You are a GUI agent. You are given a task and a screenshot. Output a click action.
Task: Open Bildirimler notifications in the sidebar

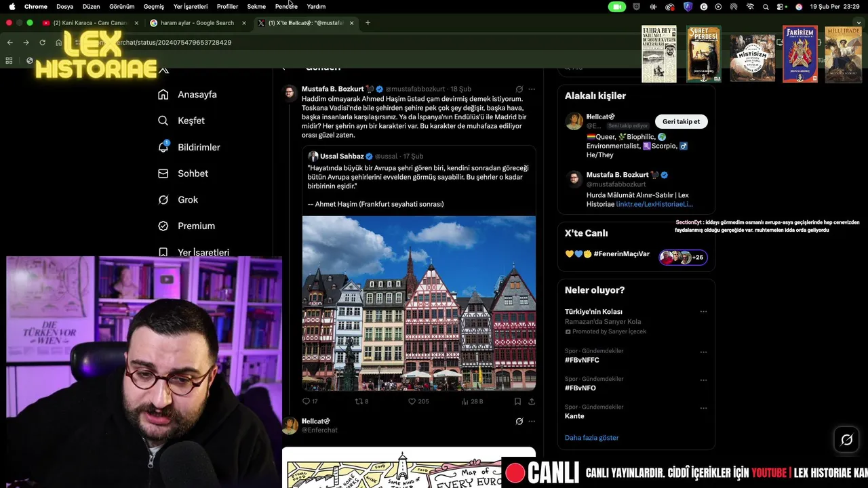(x=189, y=147)
